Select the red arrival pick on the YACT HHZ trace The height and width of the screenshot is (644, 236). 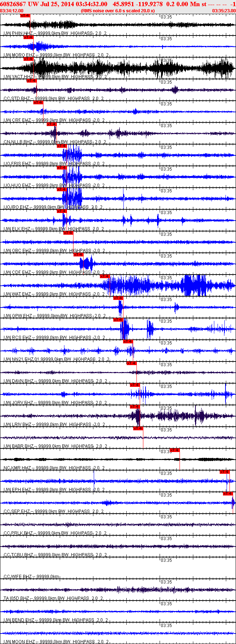point(29,59)
